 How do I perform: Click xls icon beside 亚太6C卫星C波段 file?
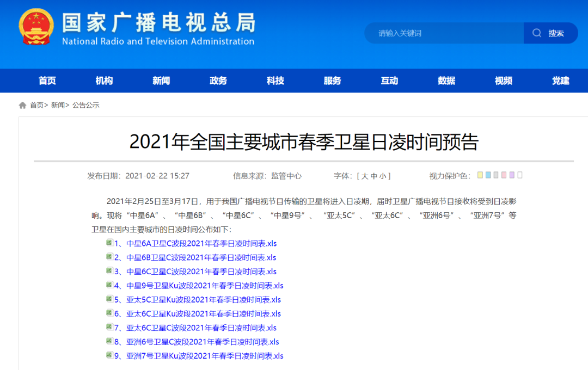click(x=109, y=327)
